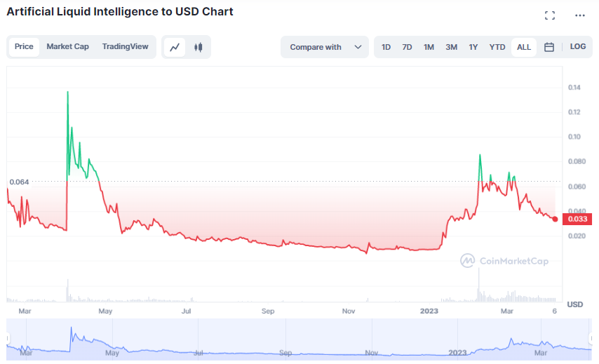Select the 1Y time range
Viewport: 599px width, 364px height.
pos(473,47)
